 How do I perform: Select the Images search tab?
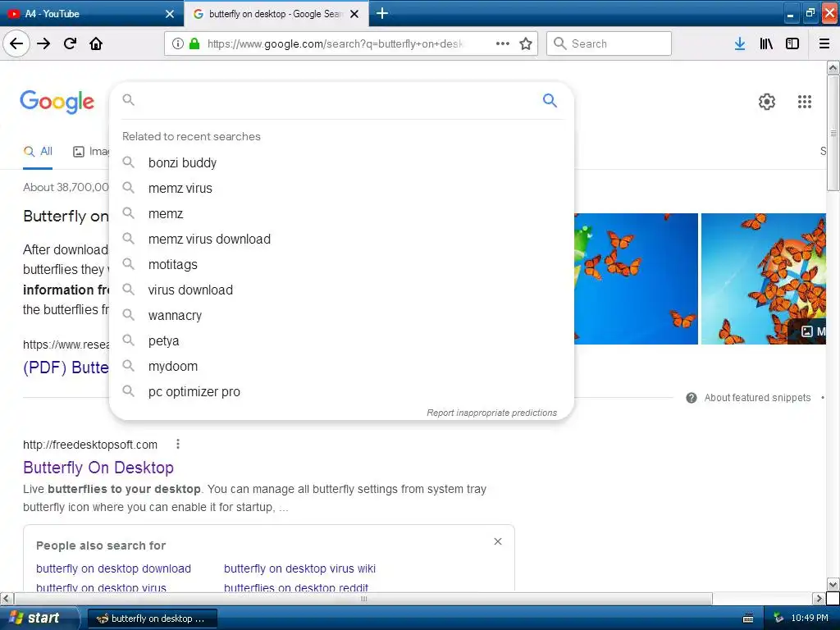coord(91,152)
